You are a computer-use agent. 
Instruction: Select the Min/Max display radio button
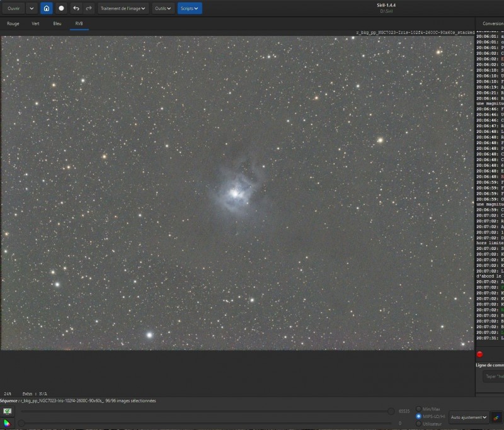coord(418,409)
